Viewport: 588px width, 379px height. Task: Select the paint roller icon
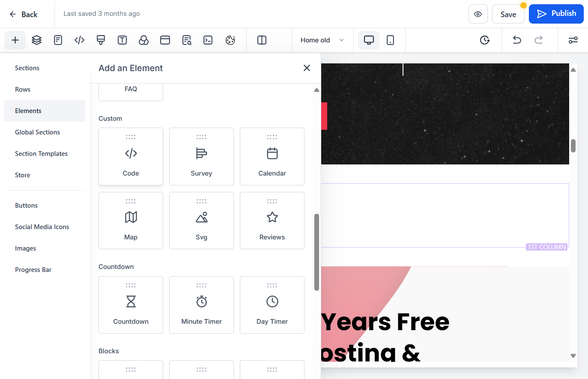pos(101,40)
